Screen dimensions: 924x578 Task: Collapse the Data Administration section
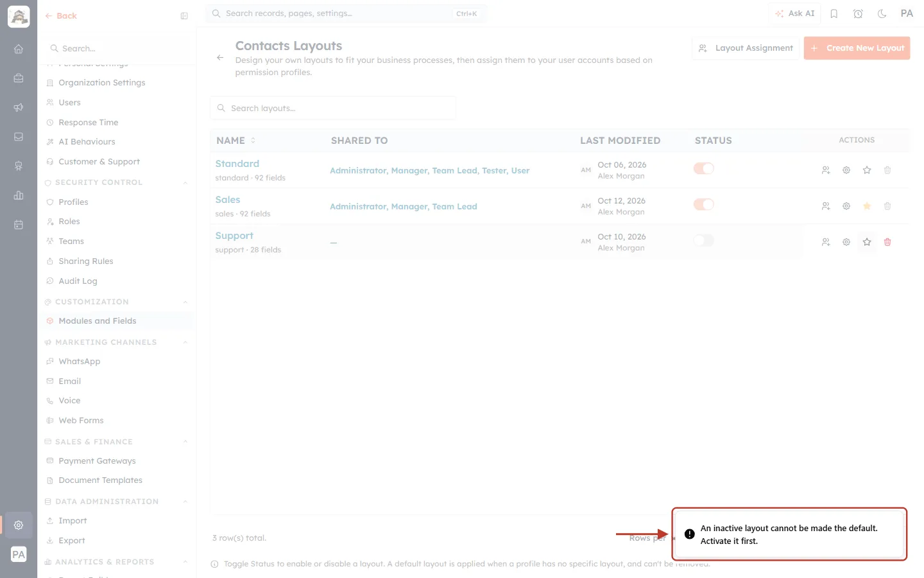tap(185, 502)
